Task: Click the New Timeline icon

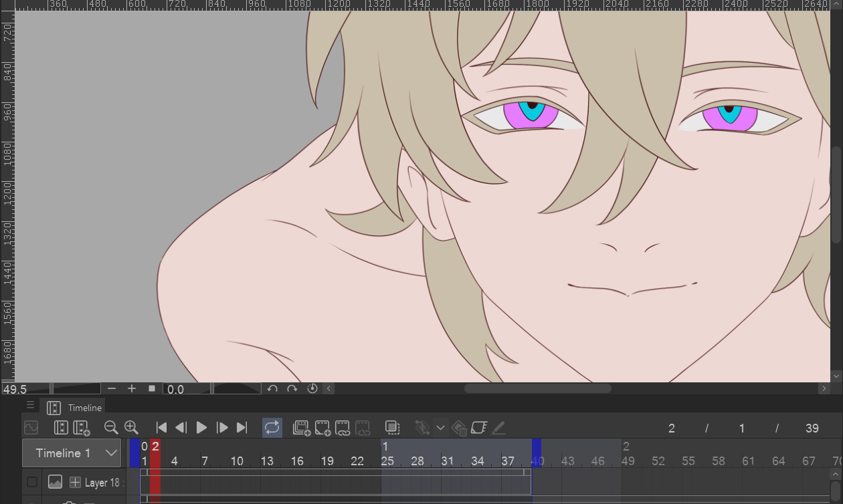Action: pyautogui.click(x=82, y=428)
